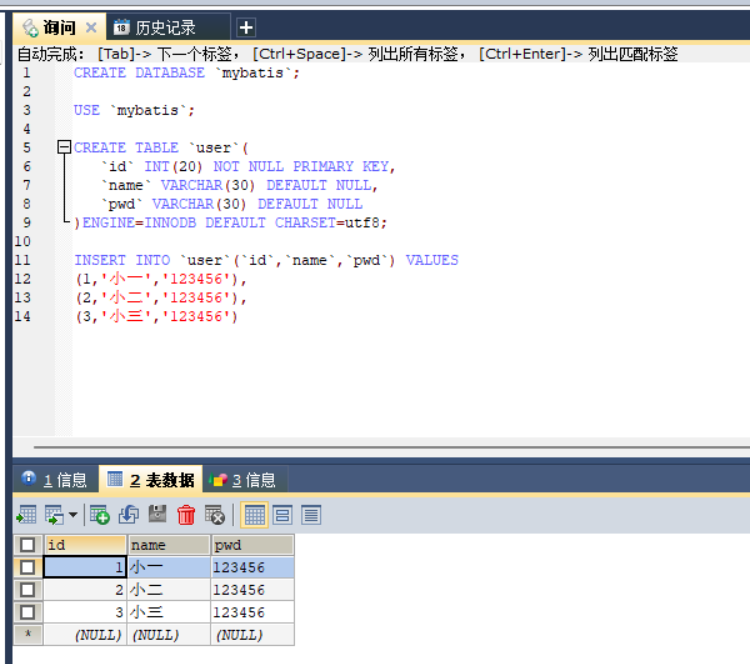Click the horizontal scrollbar of the SQL editor
The height and width of the screenshot is (664, 750).
point(391,447)
